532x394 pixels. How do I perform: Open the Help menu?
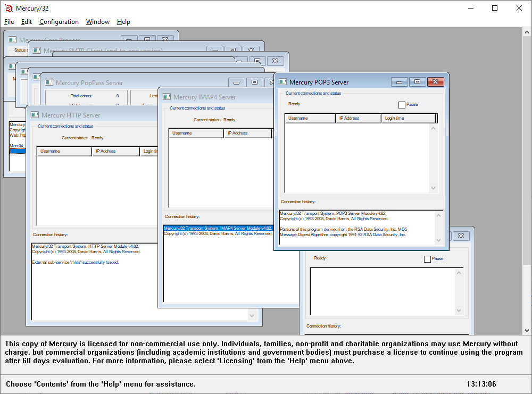pyautogui.click(x=123, y=22)
